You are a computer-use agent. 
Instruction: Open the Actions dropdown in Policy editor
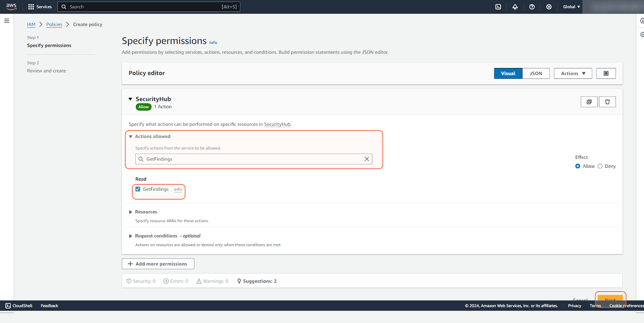coord(573,73)
